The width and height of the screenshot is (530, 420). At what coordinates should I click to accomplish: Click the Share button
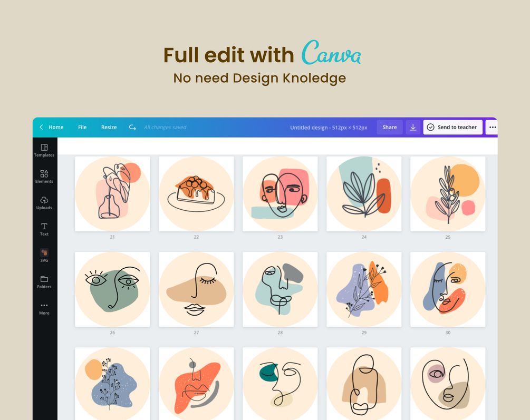coord(390,128)
